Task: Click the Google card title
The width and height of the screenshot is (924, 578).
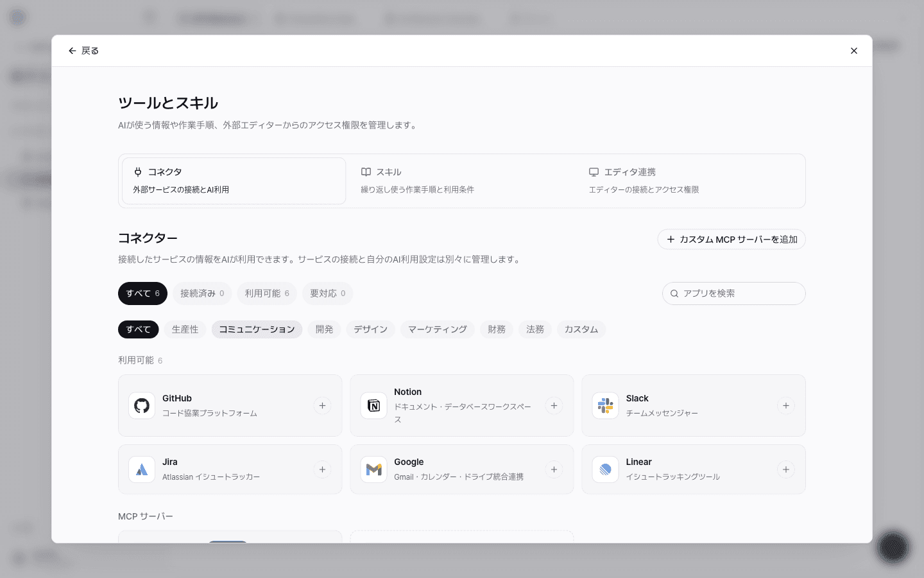Action: (409, 462)
